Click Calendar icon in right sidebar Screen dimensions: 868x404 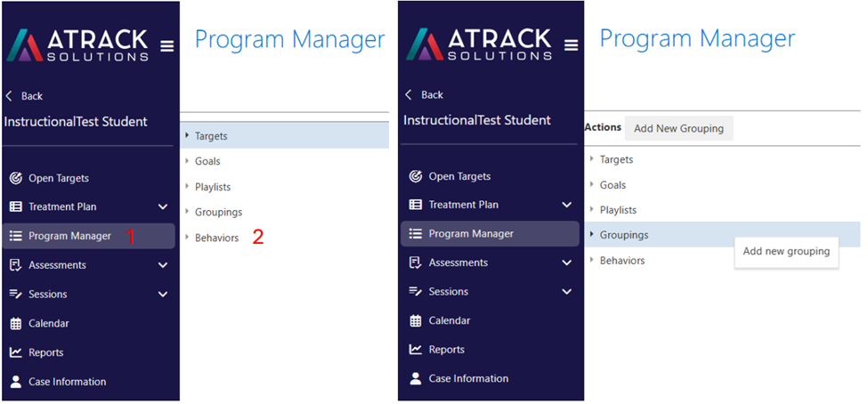click(x=415, y=320)
